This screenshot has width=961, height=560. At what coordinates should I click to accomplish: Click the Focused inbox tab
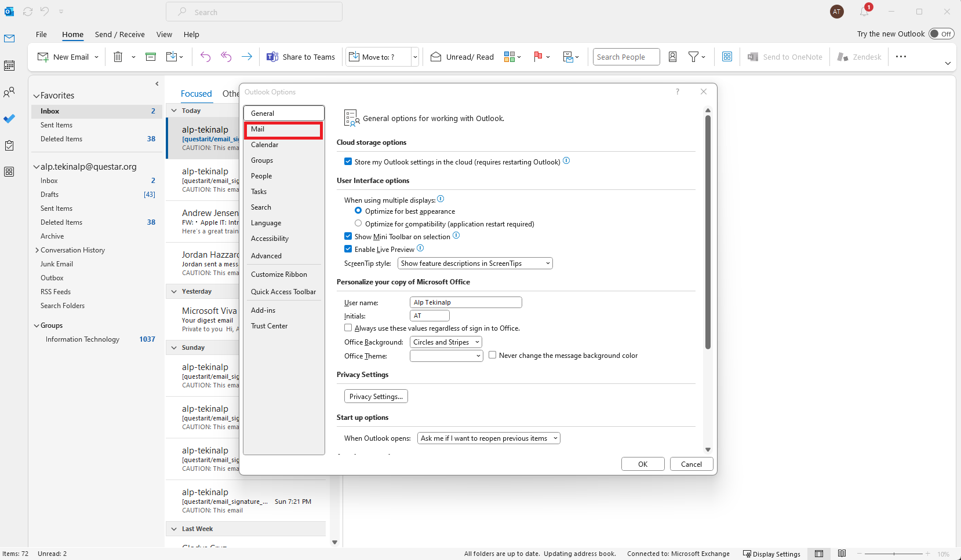[196, 94]
